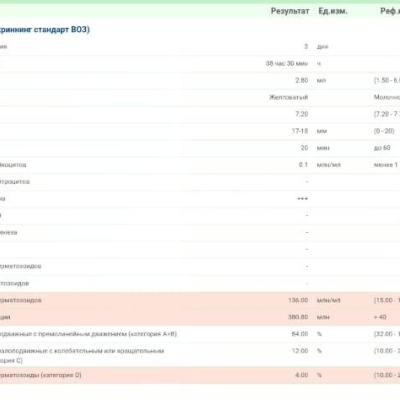Select the highlighted 136.00 млн/мл row
The width and height of the screenshot is (400, 400).
[200, 300]
